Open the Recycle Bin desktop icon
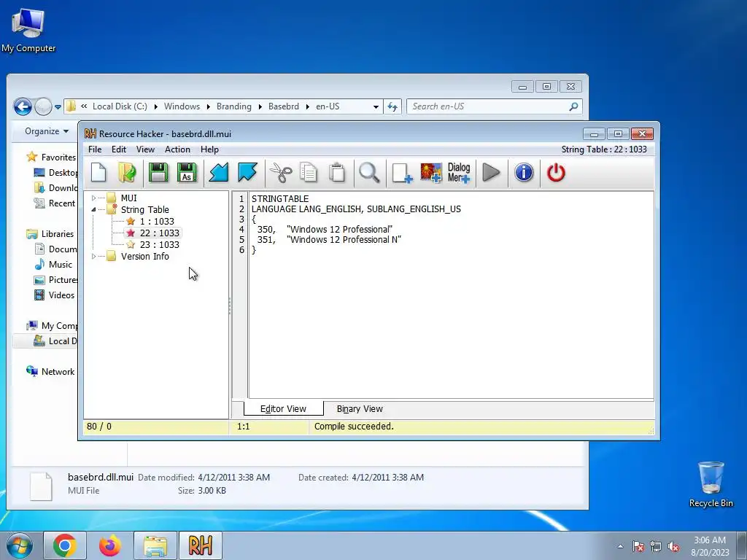The width and height of the screenshot is (747, 560). click(711, 484)
